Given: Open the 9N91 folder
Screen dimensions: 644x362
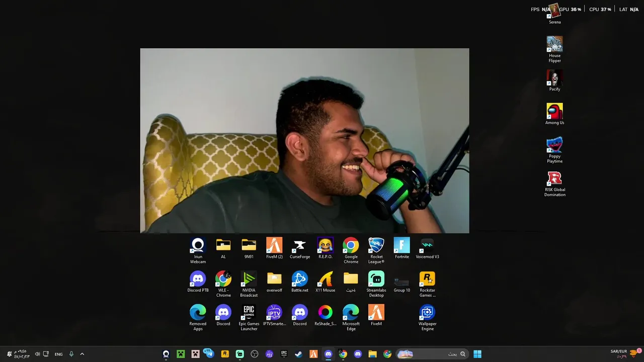Looking at the screenshot, I should tap(249, 248).
